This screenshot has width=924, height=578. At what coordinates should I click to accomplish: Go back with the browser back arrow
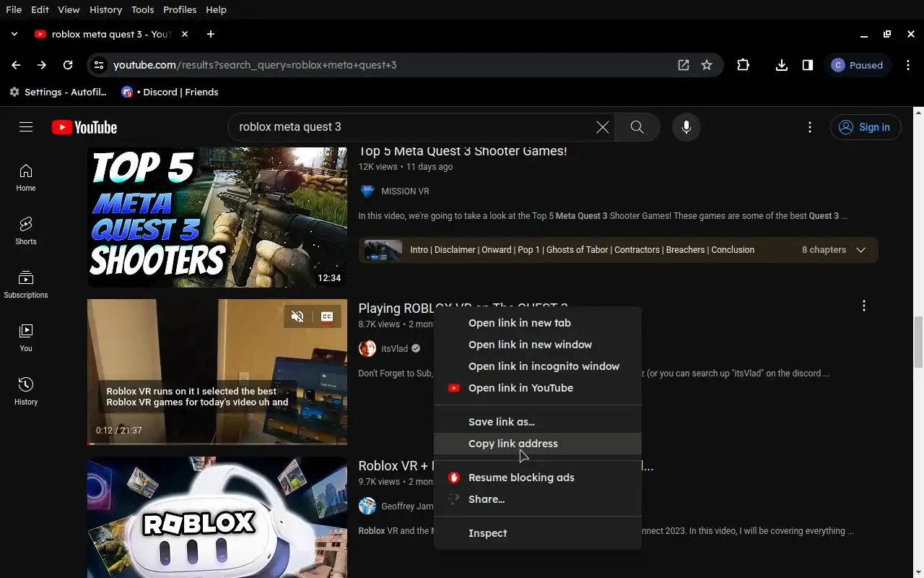pyautogui.click(x=16, y=65)
